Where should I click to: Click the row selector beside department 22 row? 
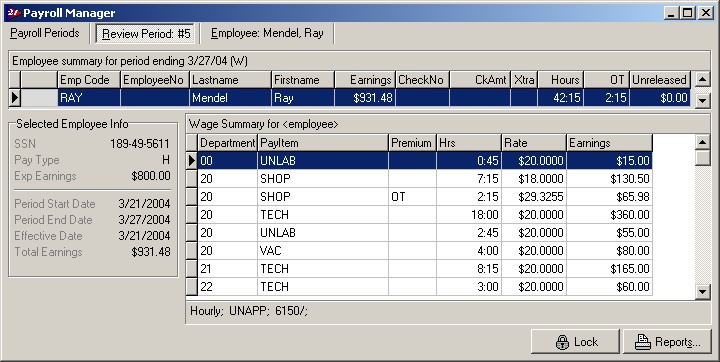point(192,287)
